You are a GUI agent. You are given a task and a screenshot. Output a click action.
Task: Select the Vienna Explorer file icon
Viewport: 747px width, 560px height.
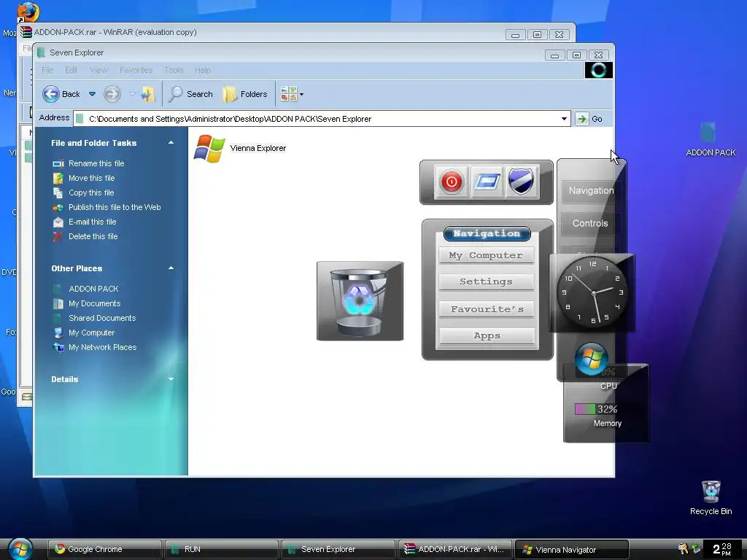click(x=209, y=148)
